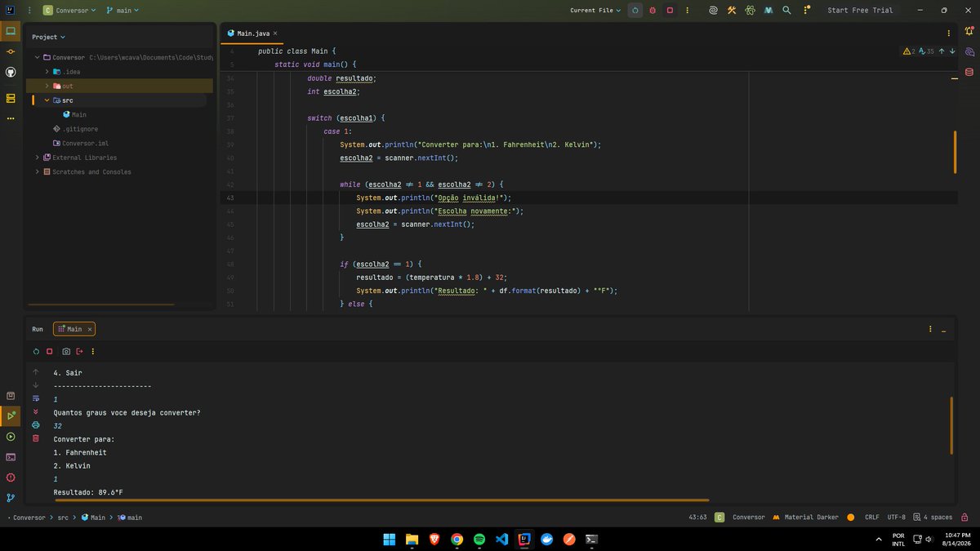Click the Debug bug icon in top toolbar
980x551 pixels.
(x=653, y=11)
